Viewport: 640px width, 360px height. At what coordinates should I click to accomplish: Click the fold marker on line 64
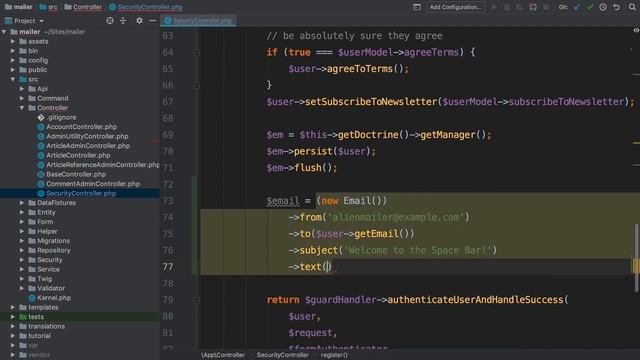pyautogui.click(x=196, y=52)
